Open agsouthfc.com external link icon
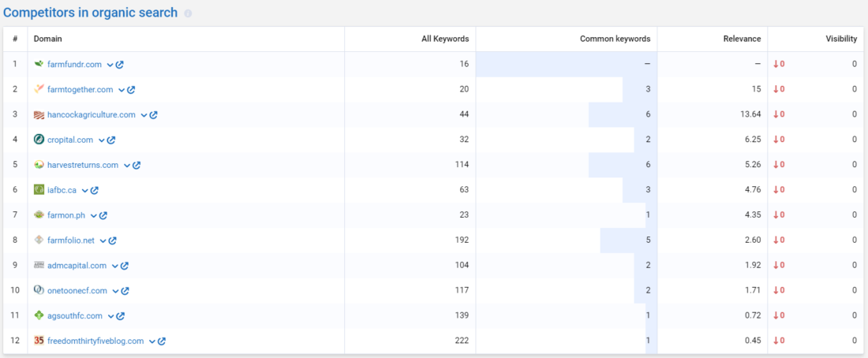The width and height of the screenshot is (868, 358). 121,316
